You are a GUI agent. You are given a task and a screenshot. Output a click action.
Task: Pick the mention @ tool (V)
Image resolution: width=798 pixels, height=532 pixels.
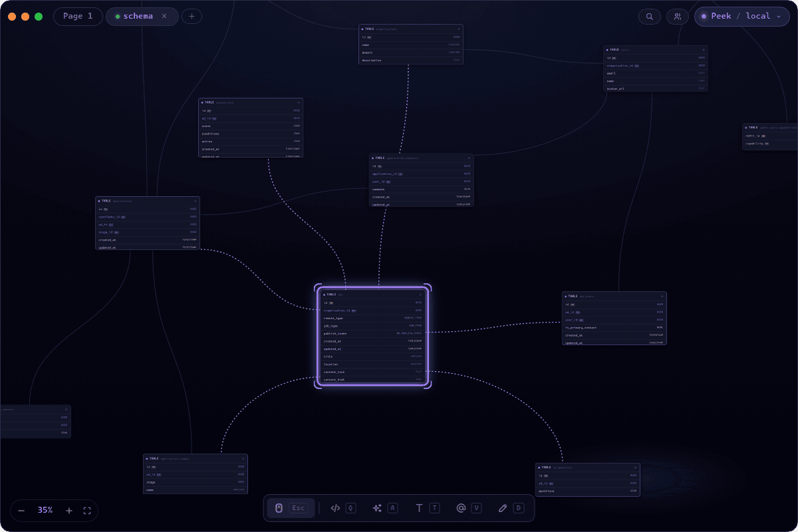tap(469, 508)
